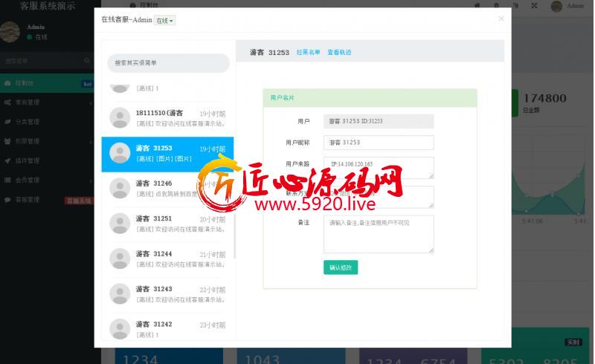595x364 pixels.
Task: Click avatar of 游客 31251
Action: pos(120,224)
